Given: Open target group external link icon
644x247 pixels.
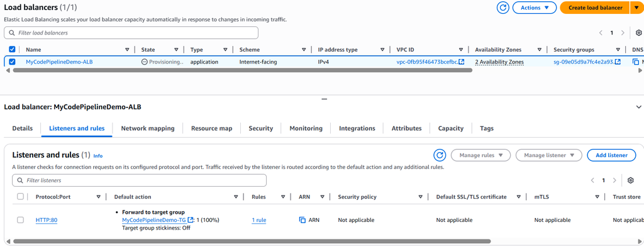Looking at the screenshot, I should point(190,220).
